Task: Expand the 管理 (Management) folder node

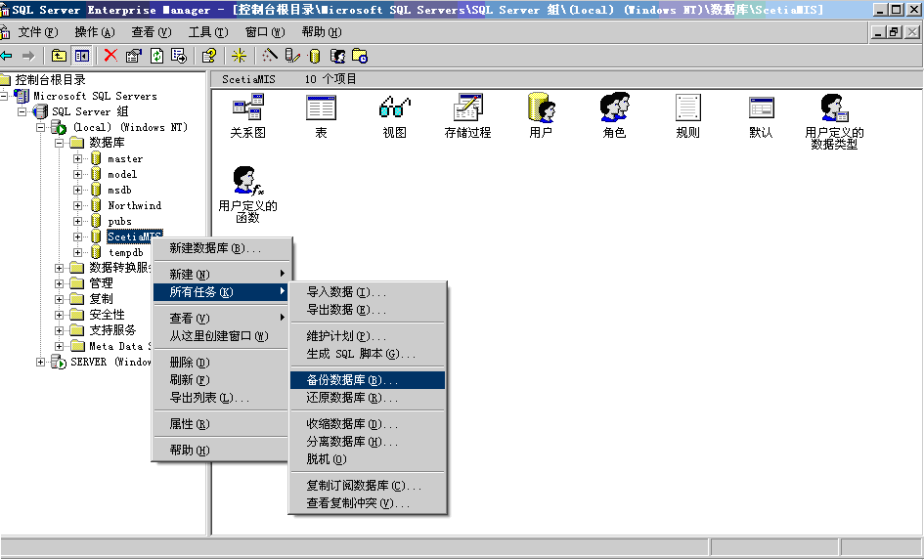Action: [60, 283]
